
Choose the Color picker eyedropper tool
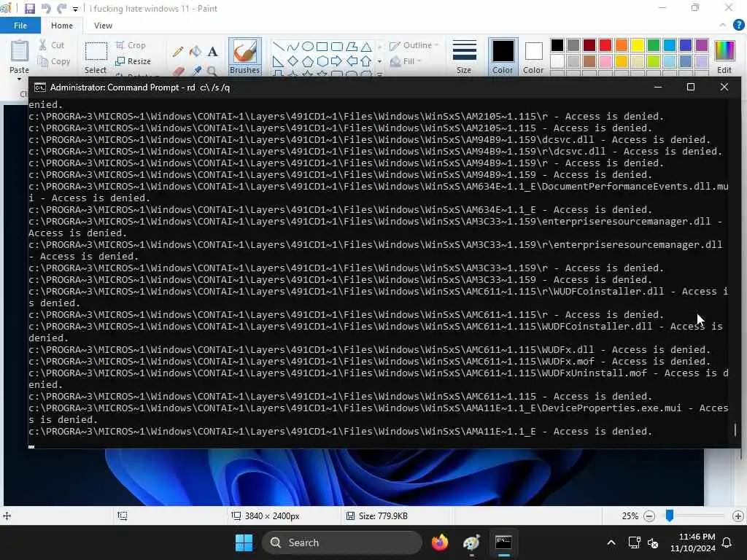coord(196,71)
